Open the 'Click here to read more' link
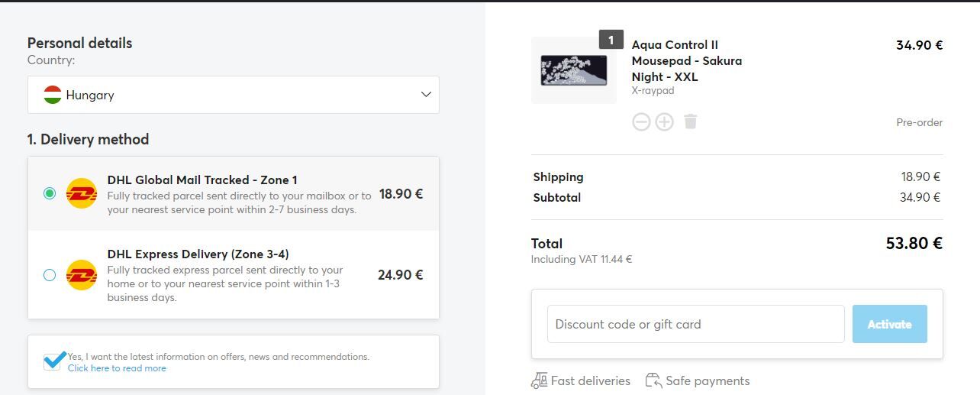The image size is (980, 395). pyautogui.click(x=117, y=368)
